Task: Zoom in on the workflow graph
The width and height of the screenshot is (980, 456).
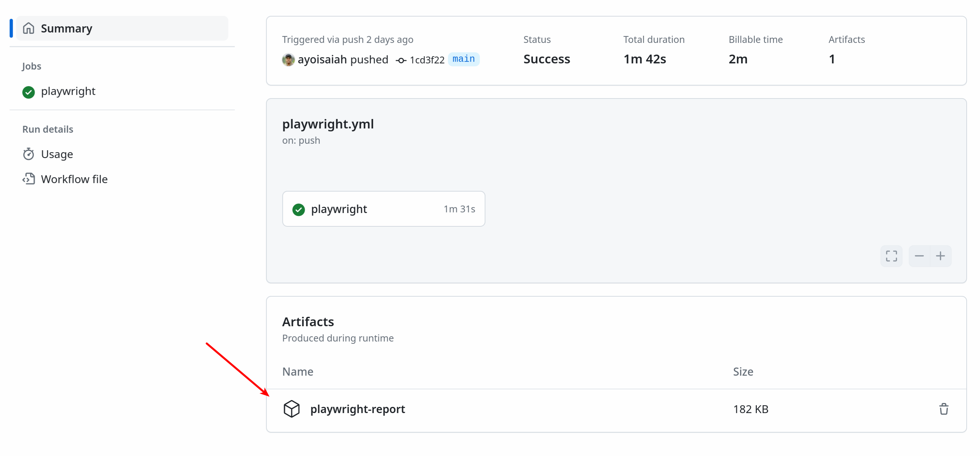Action: [940, 256]
